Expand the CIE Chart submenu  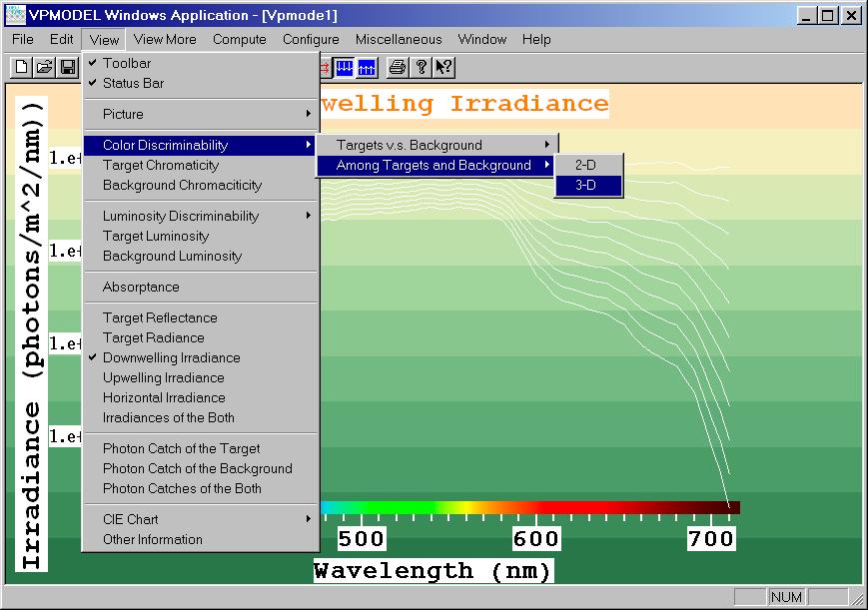point(130,518)
